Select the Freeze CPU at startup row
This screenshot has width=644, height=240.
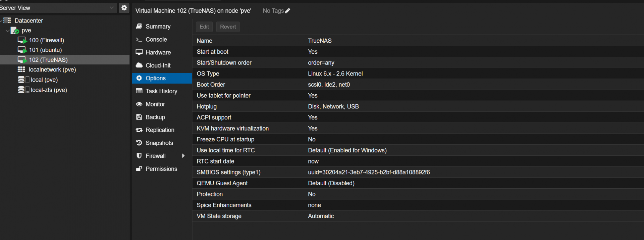(x=419, y=139)
